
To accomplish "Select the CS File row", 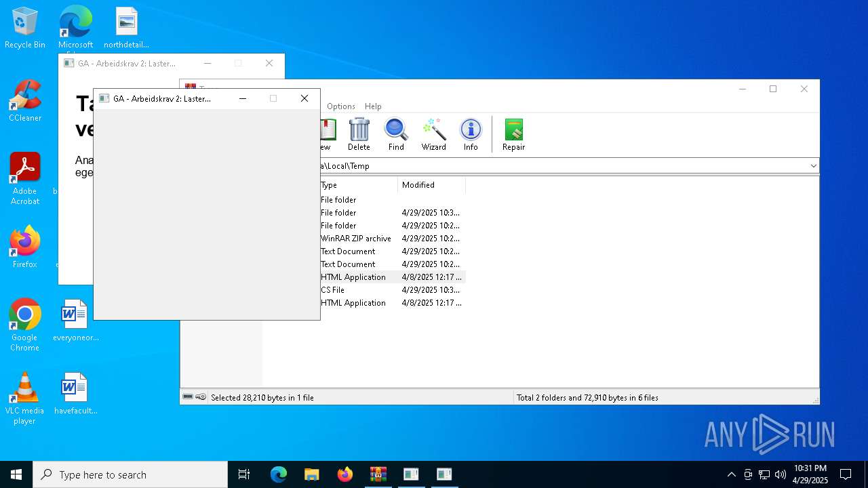I will [393, 290].
